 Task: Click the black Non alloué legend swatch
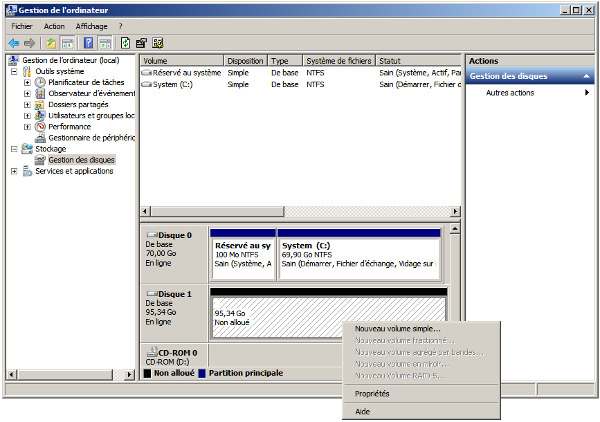tap(147, 373)
